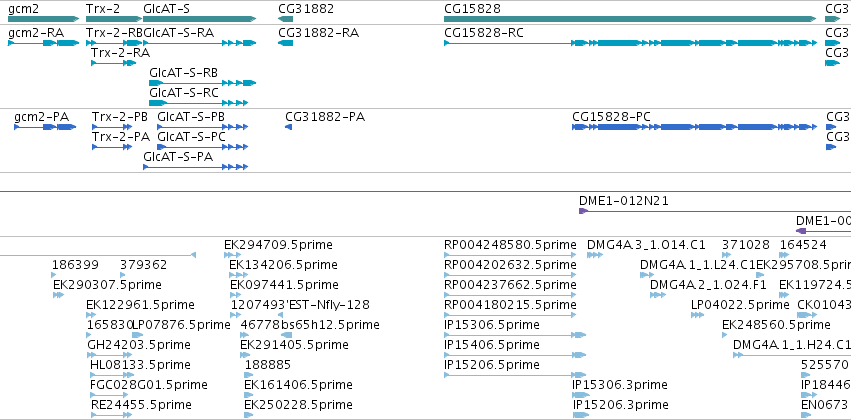Click EST GH24203.5prime label
The height and width of the screenshot is (420, 851).
pyautogui.click(x=139, y=345)
